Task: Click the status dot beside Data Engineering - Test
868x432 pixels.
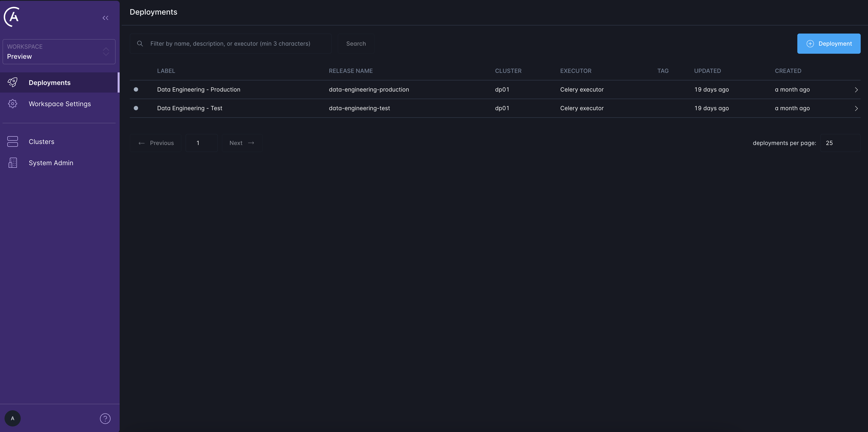Action: (x=136, y=108)
